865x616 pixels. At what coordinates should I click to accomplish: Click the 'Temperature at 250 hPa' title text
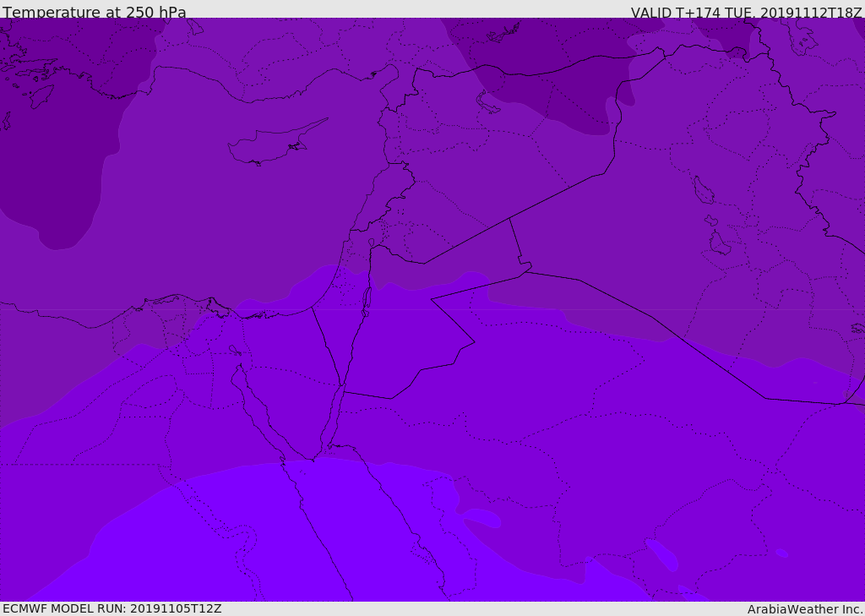click(95, 12)
